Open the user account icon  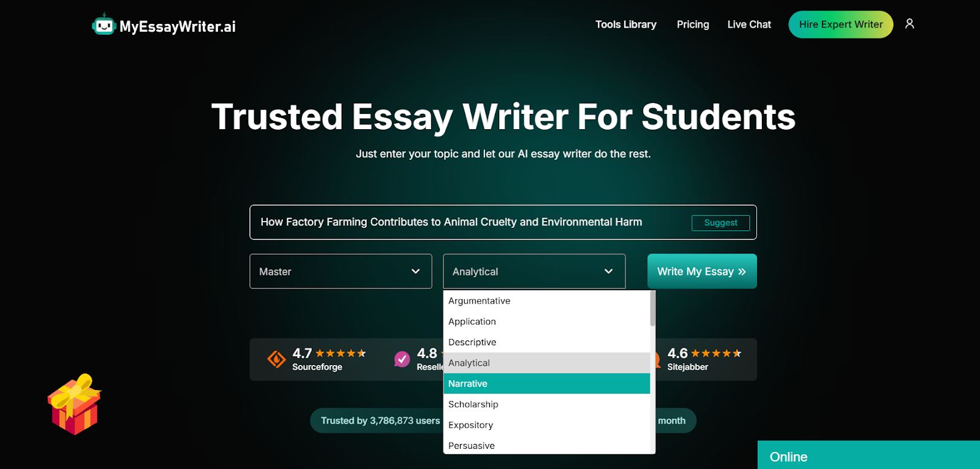click(910, 23)
